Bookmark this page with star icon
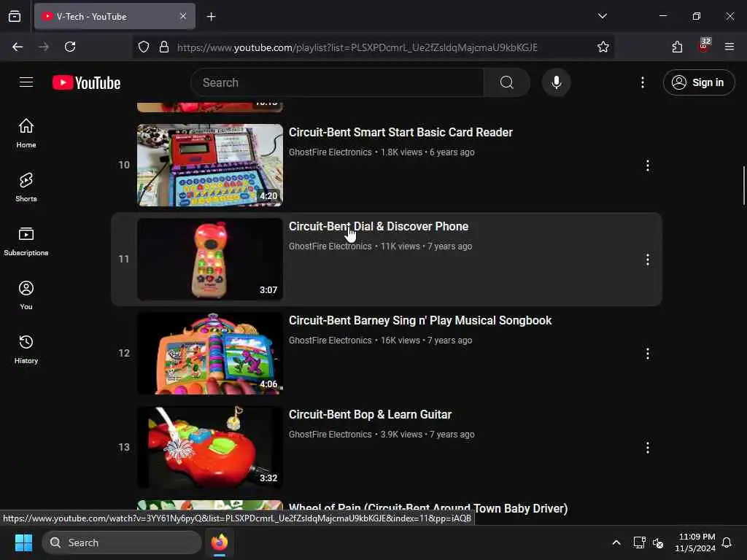This screenshot has height=560, width=747. point(603,47)
